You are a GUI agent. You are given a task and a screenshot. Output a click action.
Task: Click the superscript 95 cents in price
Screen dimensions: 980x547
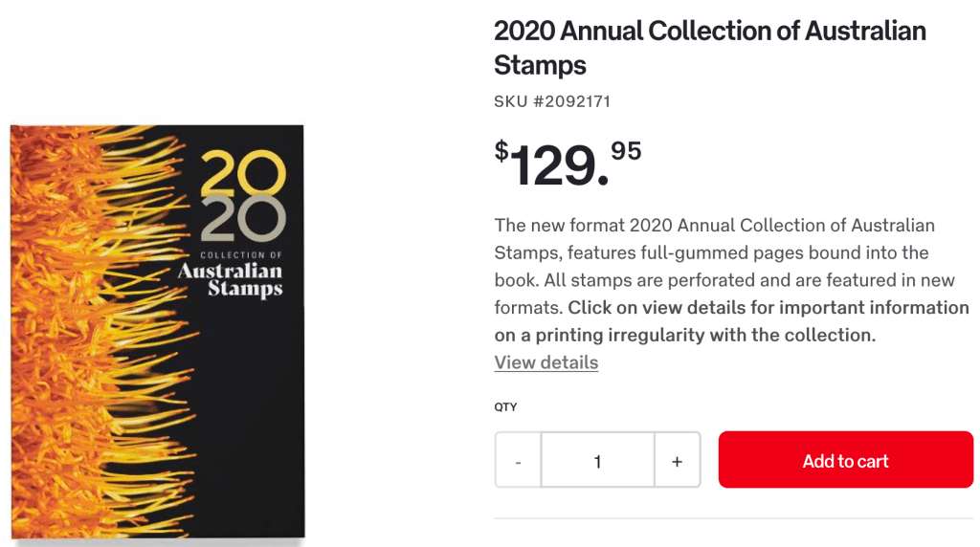[x=626, y=151]
